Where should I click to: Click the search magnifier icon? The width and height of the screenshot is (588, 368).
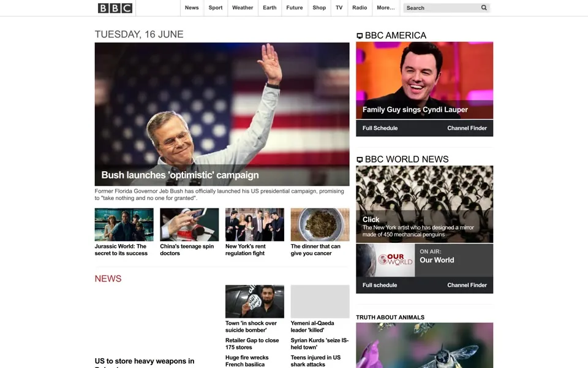(484, 7)
